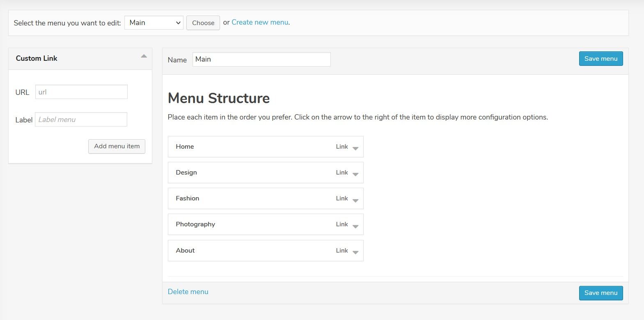
Task: Click the menu Name text field
Action: coord(261,59)
